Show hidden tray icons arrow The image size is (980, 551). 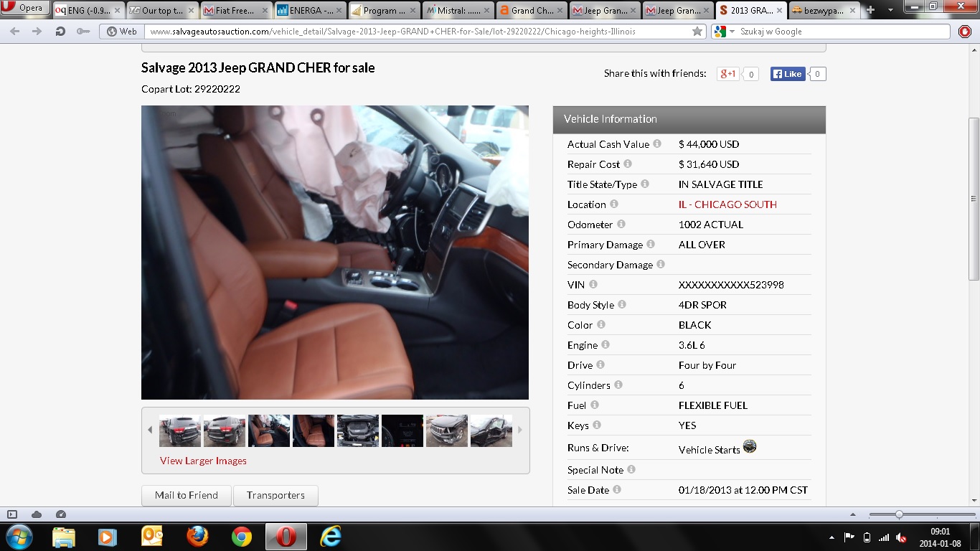tap(832, 537)
